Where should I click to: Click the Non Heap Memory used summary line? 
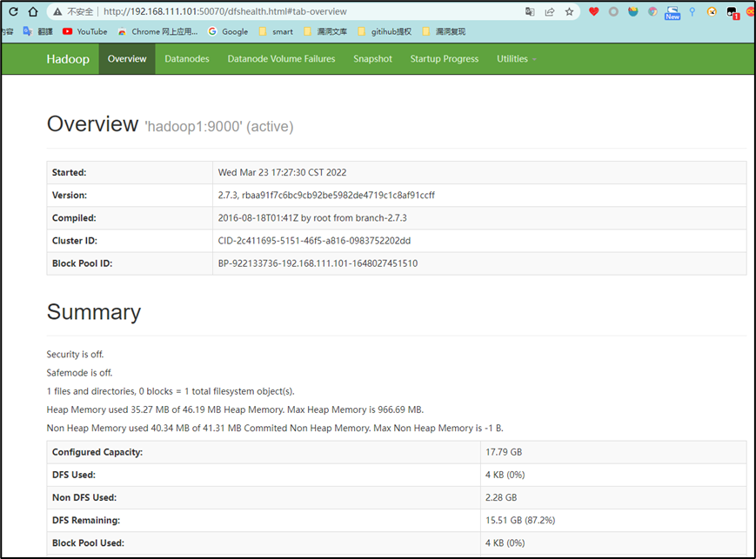[x=275, y=428]
